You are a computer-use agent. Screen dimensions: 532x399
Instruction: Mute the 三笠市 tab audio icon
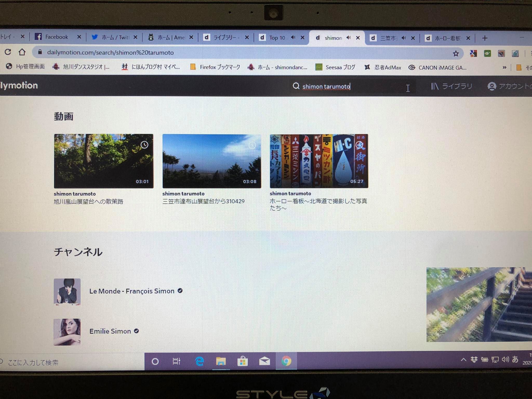point(403,38)
